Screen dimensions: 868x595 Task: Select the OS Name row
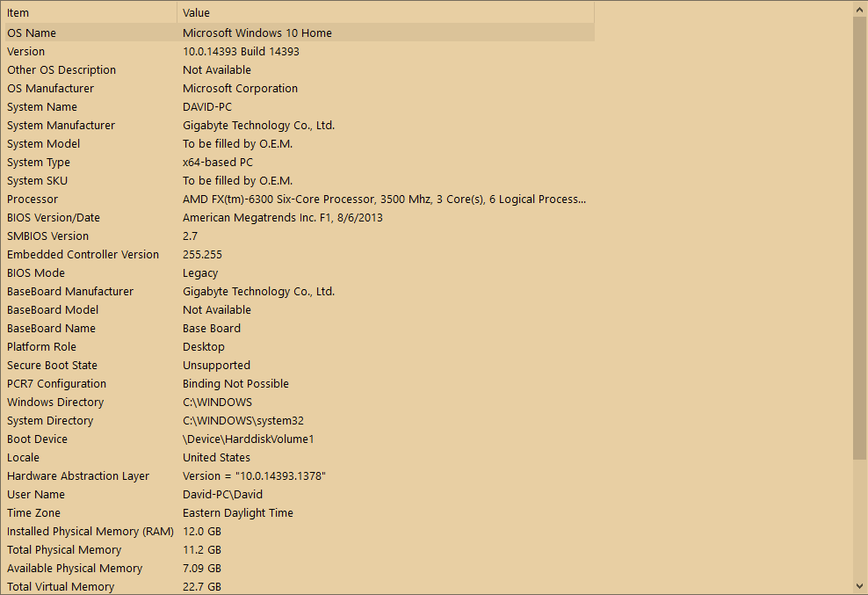click(300, 33)
